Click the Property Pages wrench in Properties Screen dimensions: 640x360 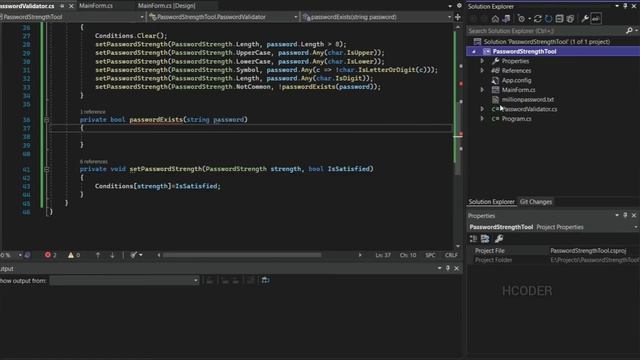[499, 239]
